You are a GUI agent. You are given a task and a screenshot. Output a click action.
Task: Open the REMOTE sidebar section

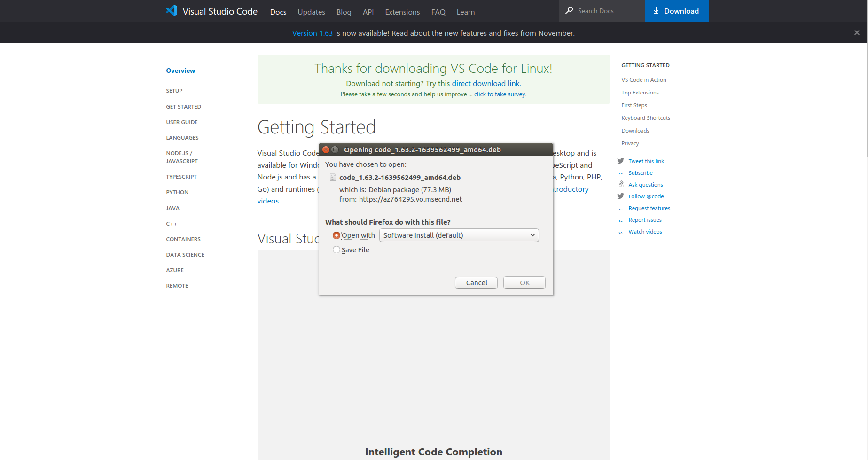(x=177, y=286)
